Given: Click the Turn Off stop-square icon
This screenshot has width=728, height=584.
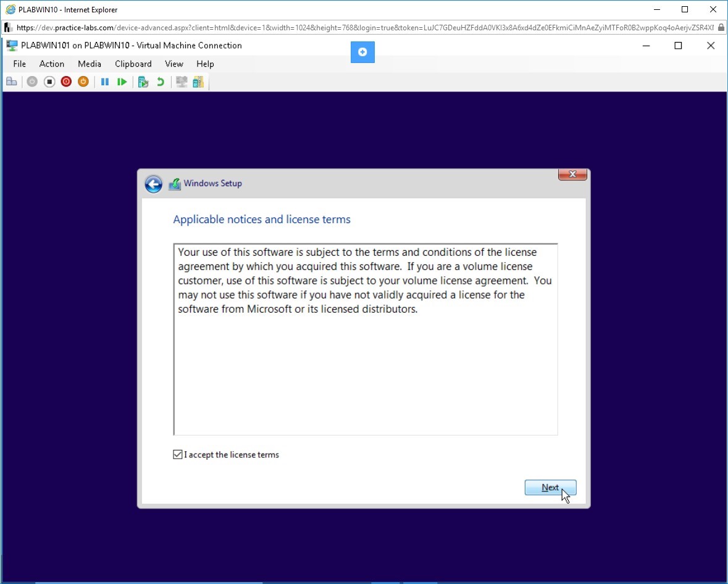Looking at the screenshot, I should (x=49, y=82).
